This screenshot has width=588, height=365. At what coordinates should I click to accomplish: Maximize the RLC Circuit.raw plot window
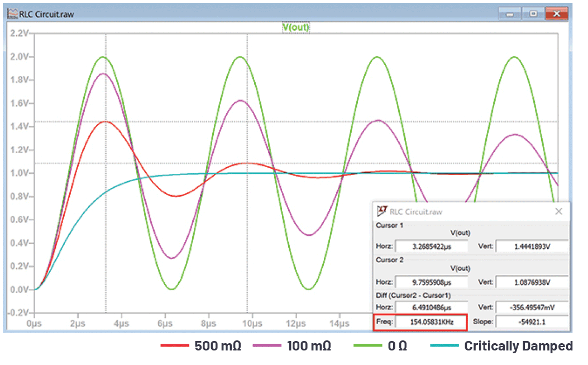point(533,14)
